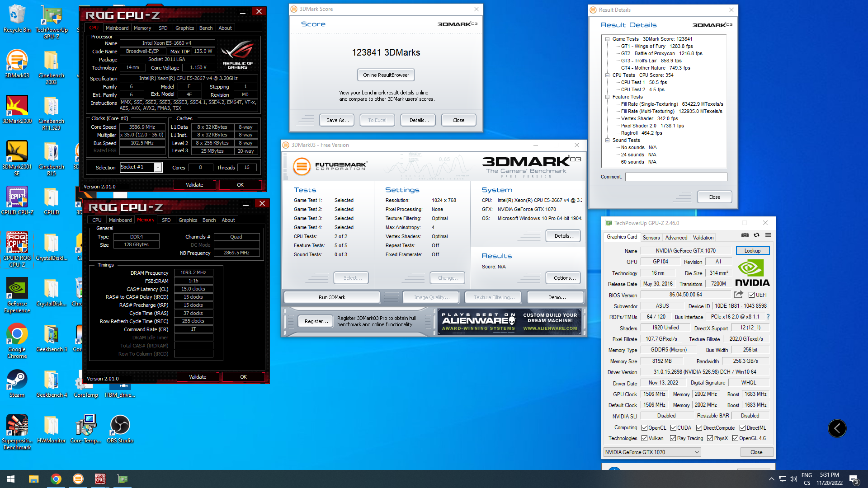Open File Explorer from the taskbar
This screenshot has height=488, width=868.
(34, 479)
